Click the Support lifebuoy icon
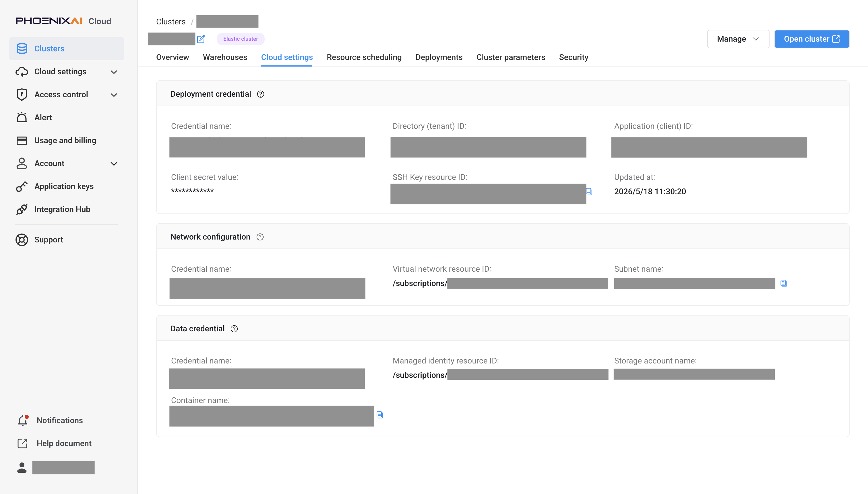Image resolution: width=868 pixels, height=494 pixels. 22,240
